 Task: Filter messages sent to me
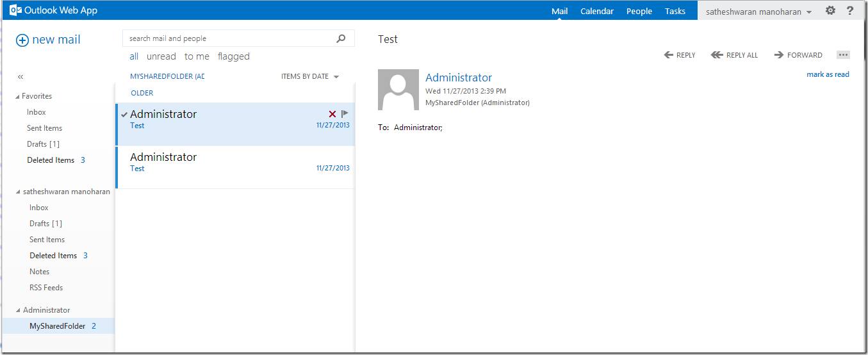(197, 56)
